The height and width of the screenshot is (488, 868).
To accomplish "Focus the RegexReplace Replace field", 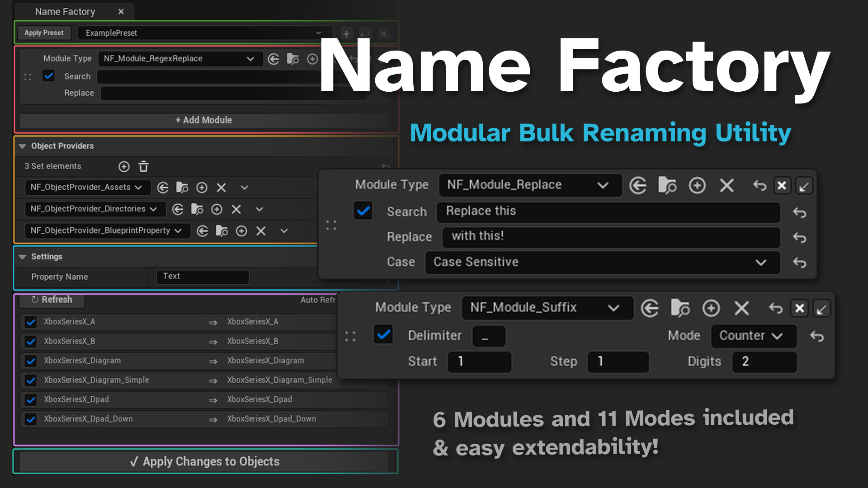I will (233, 94).
